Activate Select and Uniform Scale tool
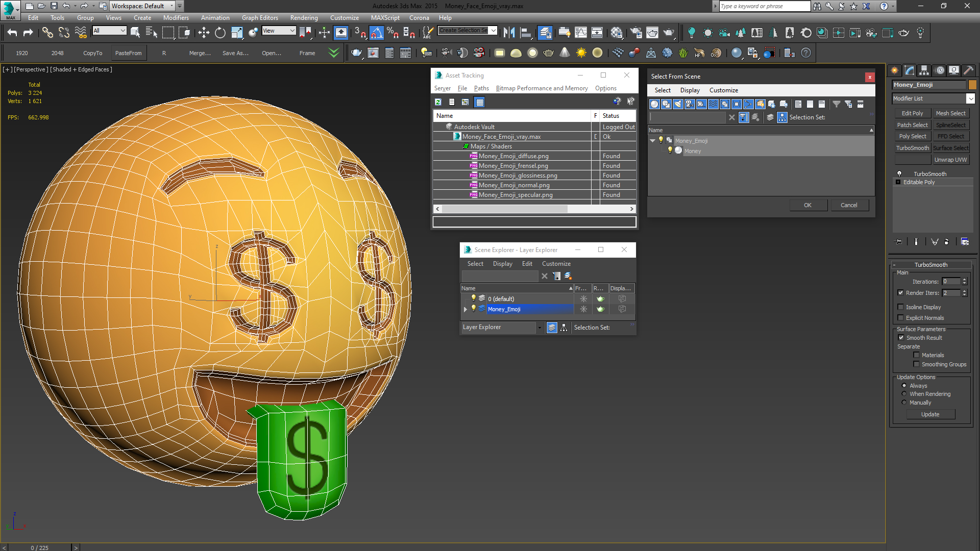This screenshot has width=980, height=551. tap(237, 33)
